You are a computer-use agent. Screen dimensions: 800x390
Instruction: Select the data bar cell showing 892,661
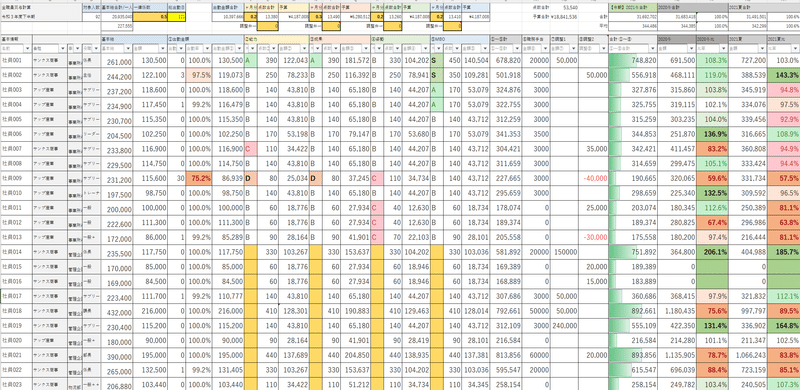tap(633, 310)
